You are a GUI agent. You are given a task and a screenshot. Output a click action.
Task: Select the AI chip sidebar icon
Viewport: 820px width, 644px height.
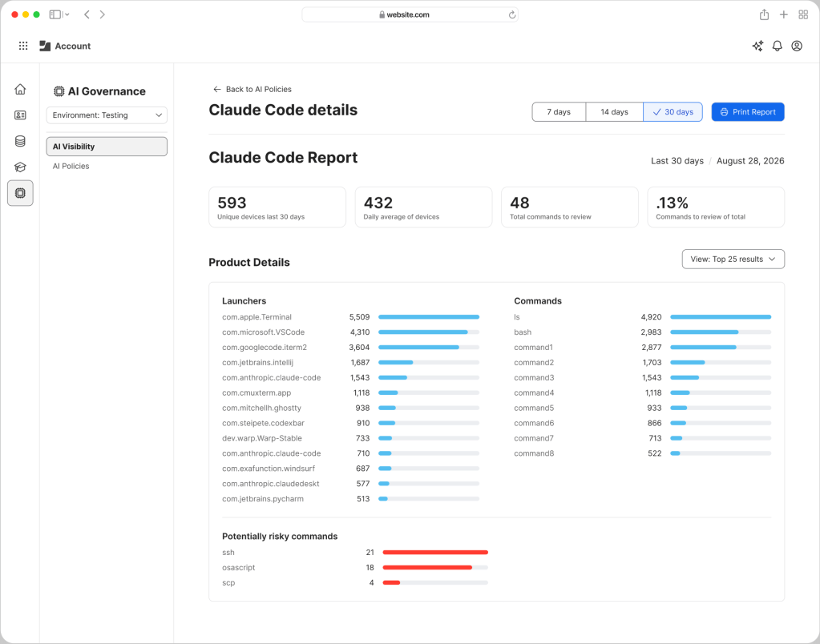click(x=20, y=193)
